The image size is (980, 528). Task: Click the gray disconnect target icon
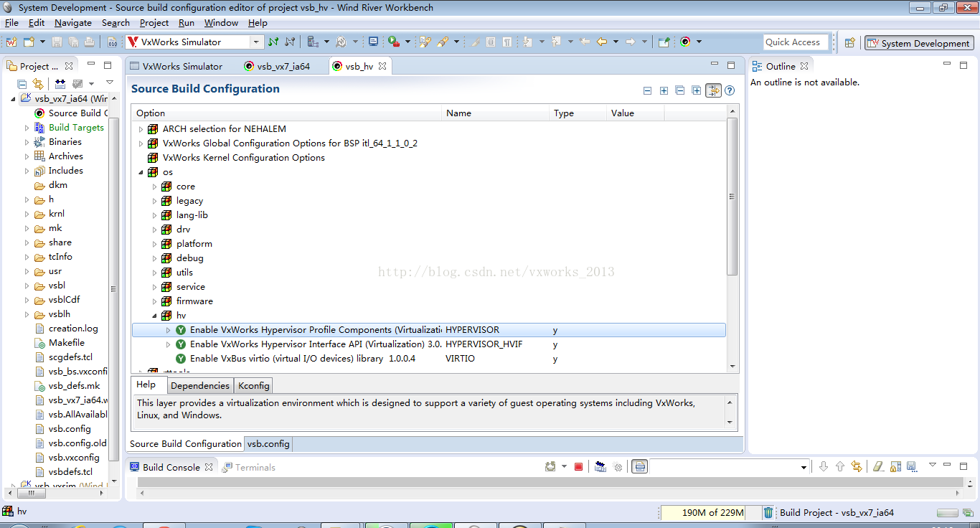(290, 42)
